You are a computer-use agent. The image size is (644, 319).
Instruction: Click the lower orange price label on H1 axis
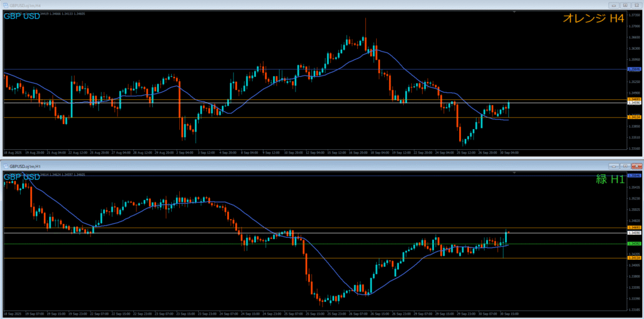[634, 258]
